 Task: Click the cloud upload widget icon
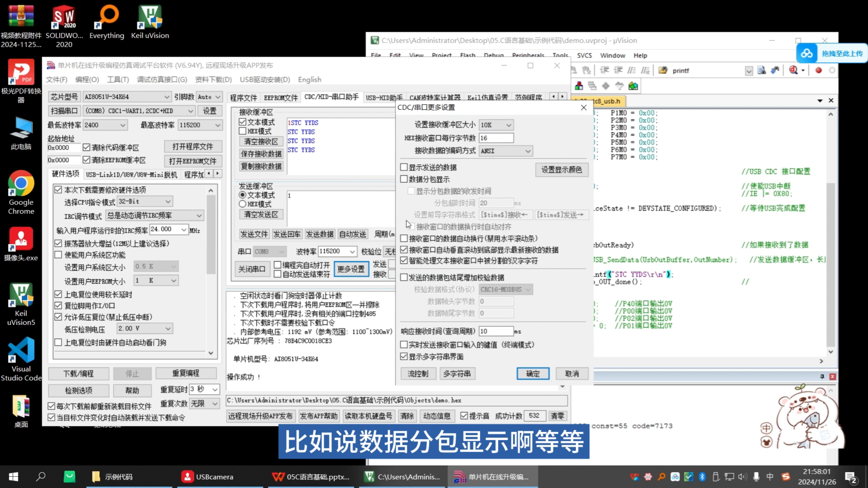(807, 54)
